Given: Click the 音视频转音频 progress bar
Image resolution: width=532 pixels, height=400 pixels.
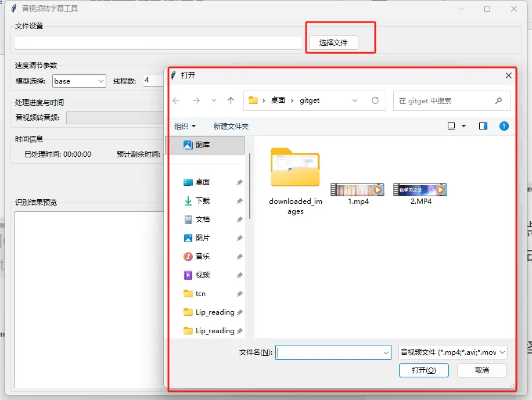Looking at the screenshot, I should (115, 118).
